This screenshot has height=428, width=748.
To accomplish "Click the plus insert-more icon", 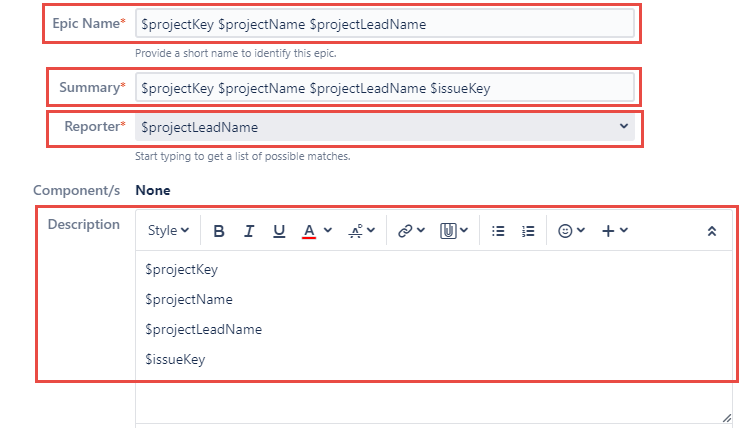I will pos(608,231).
